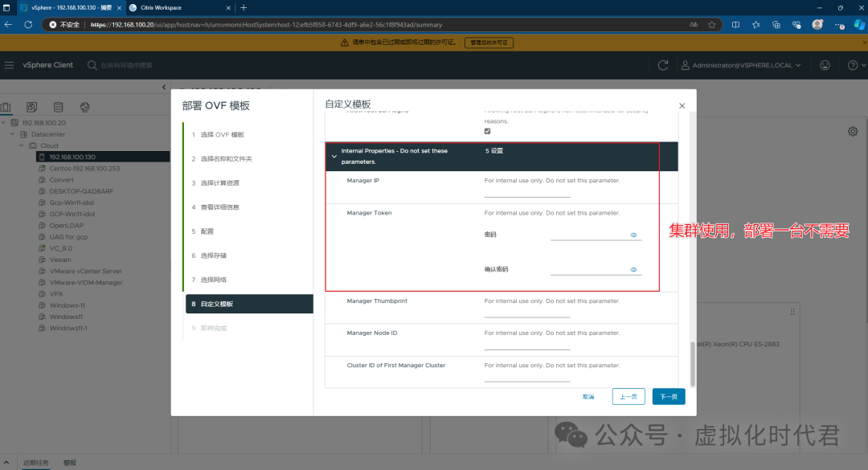
Task: Click the Manager Thumbprint input field
Action: (x=527, y=313)
